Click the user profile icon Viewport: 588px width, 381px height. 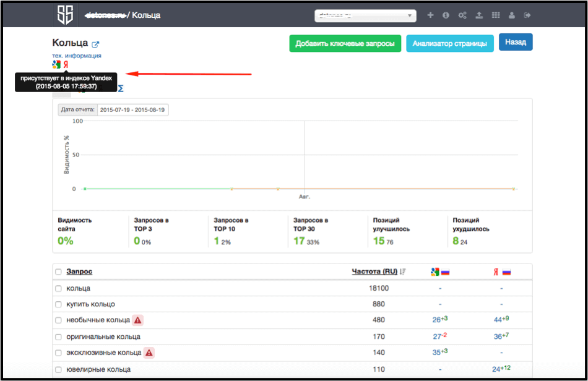pyautogui.click(x=511, y=15)
